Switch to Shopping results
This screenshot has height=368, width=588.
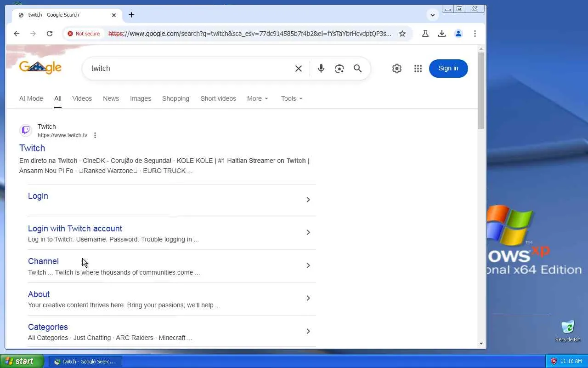[x=175, y=98]
